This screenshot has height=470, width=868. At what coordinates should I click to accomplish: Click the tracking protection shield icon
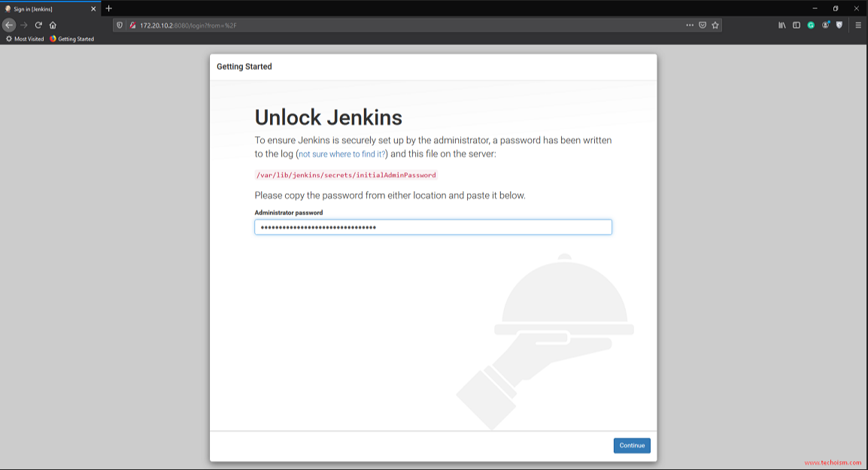pos(120,25)
